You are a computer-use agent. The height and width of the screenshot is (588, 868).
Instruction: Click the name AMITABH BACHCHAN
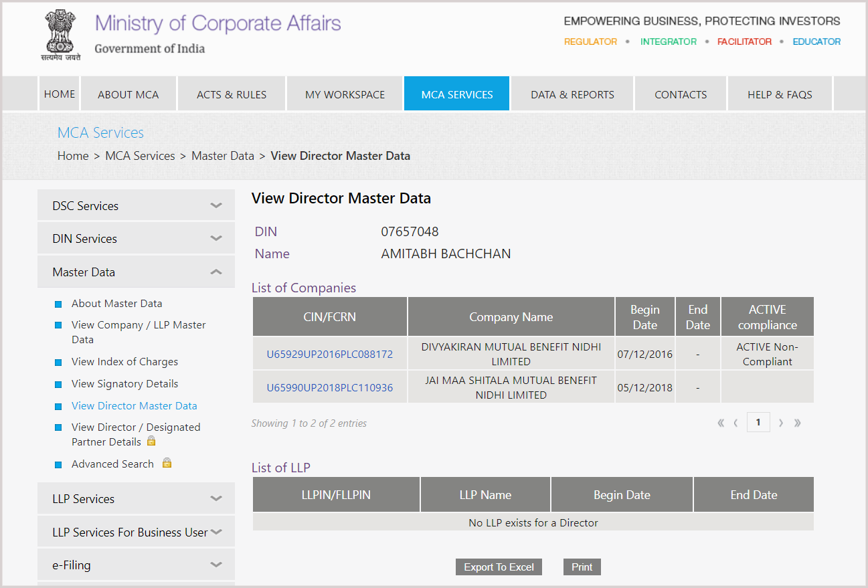click(x=446, y=254)
